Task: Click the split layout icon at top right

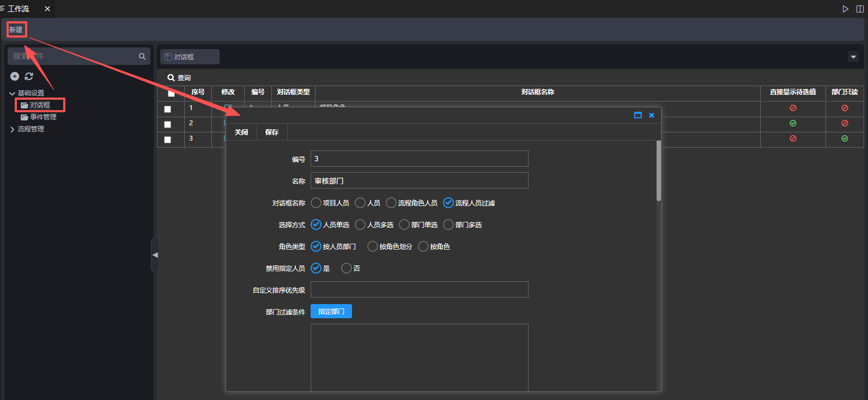Action: 860,9
